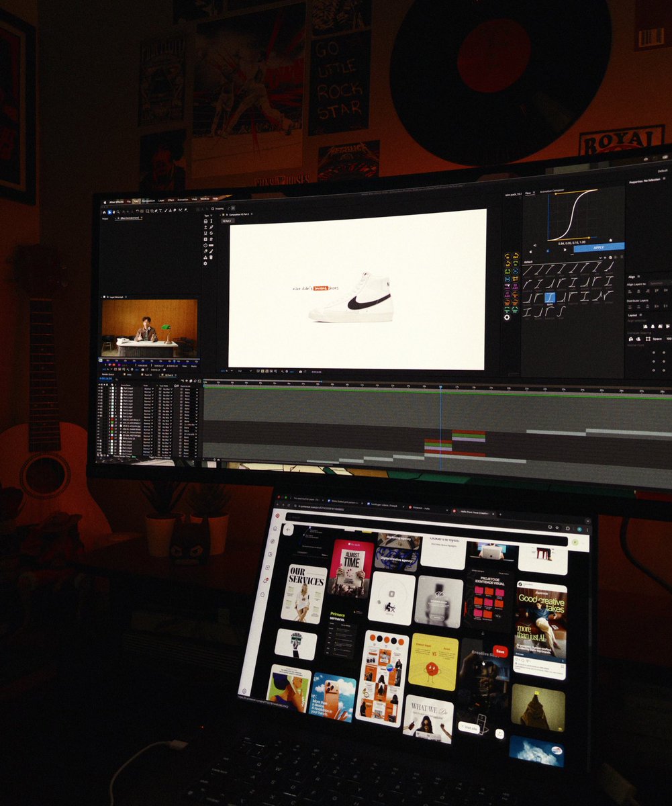Open the Help menu in After Effects

pos(215,199)
